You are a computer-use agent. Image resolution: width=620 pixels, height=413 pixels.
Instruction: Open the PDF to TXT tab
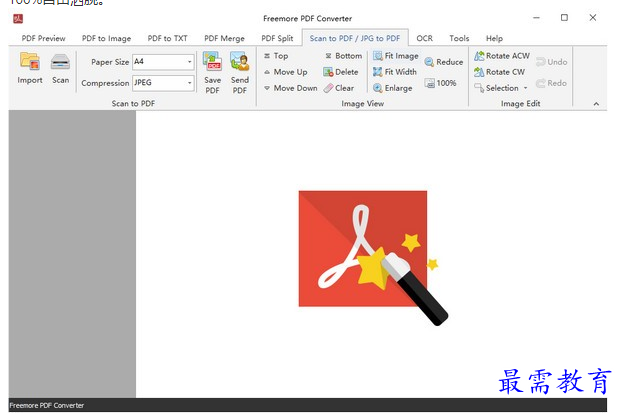(x=167, y=38)
